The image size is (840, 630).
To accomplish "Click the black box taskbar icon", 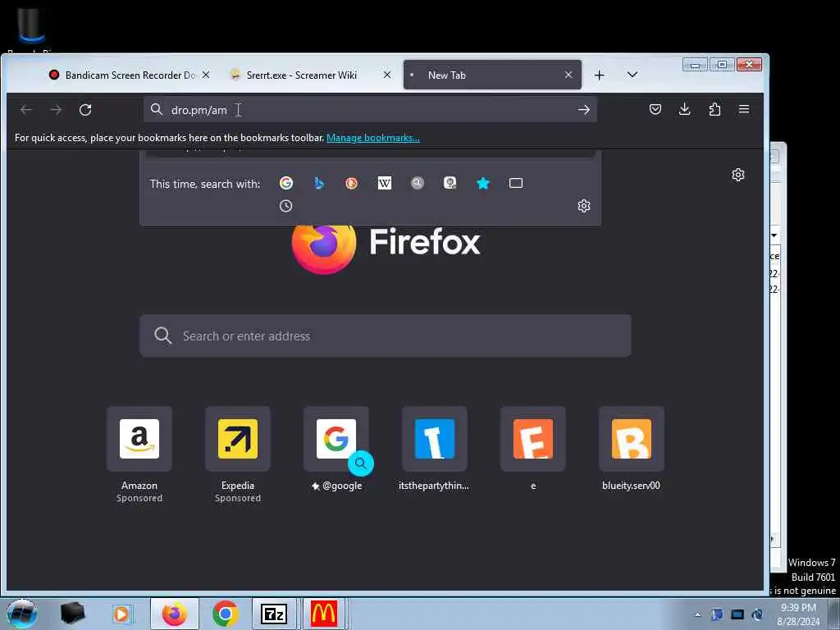I will pos(72,614).
